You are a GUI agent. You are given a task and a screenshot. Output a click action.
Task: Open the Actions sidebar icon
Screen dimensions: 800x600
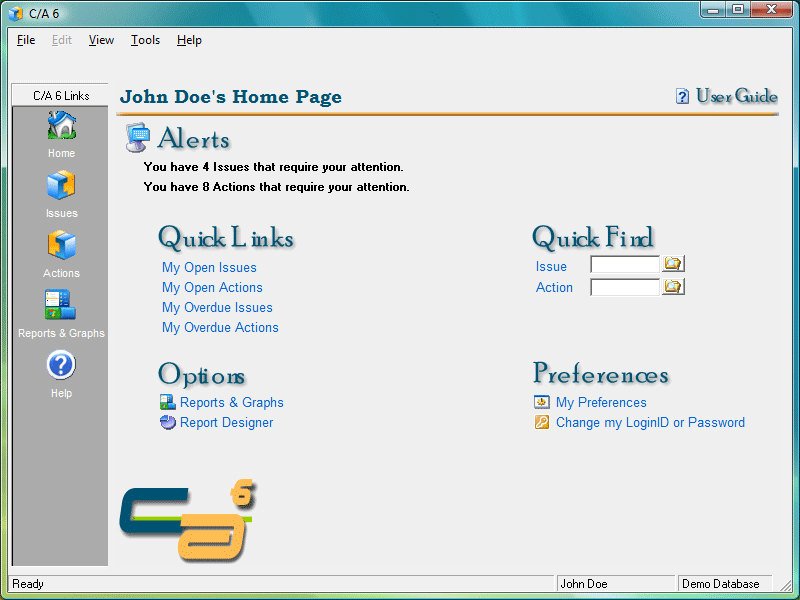pos(60,247)
